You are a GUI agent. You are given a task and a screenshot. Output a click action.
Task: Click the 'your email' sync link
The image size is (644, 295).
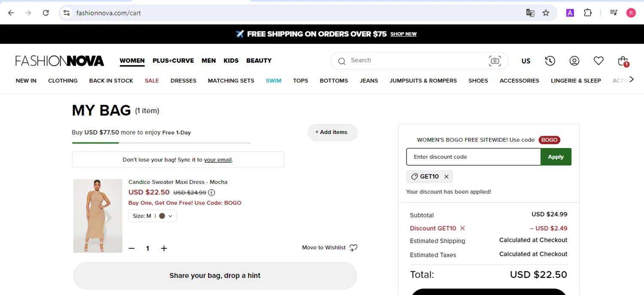[x=218, y=160]
